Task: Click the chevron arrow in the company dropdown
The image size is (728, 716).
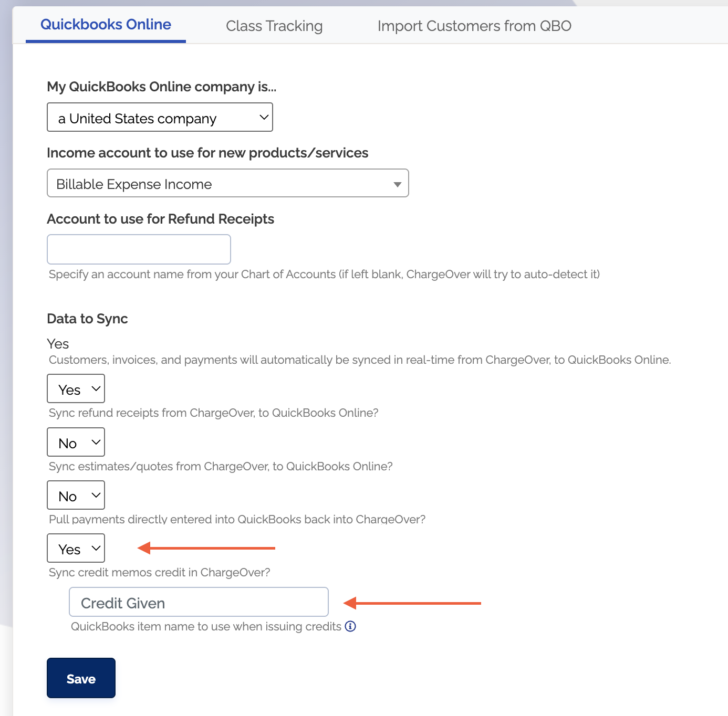Action: tap(264, 117)
